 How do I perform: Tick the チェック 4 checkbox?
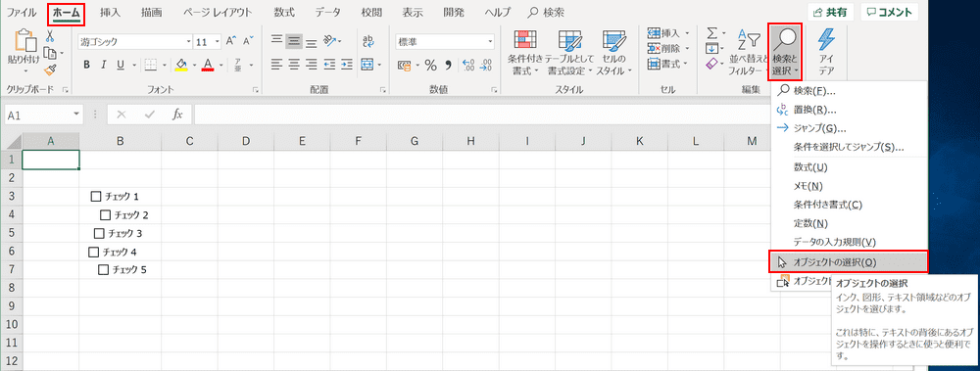[94, 253]
